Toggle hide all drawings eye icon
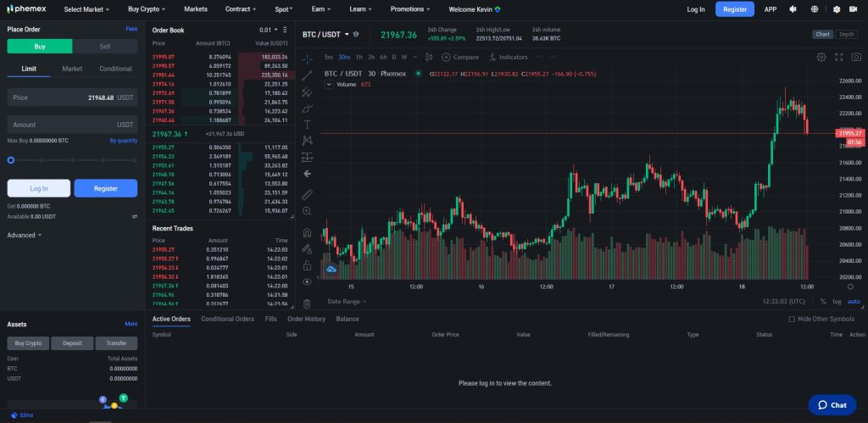 click(307, 281)
